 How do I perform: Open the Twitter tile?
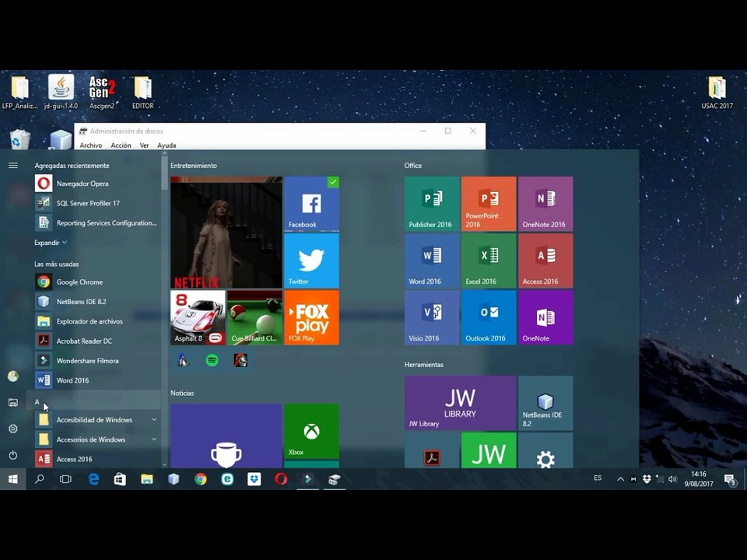311,261
